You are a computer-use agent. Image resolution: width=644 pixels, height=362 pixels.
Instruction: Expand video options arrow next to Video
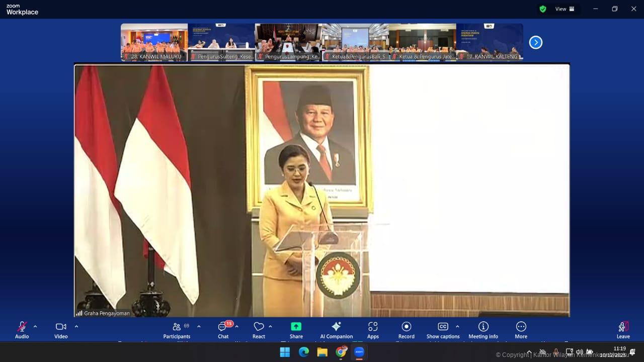tap(76, 326)
